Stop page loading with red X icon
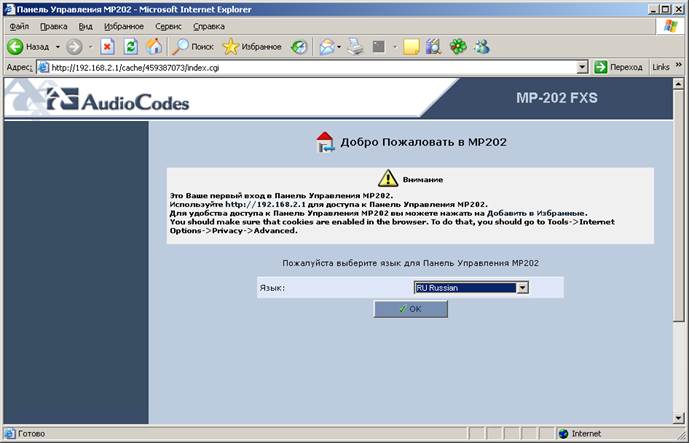The height and width of the screenshot is (443, 689). click(107, 47)
